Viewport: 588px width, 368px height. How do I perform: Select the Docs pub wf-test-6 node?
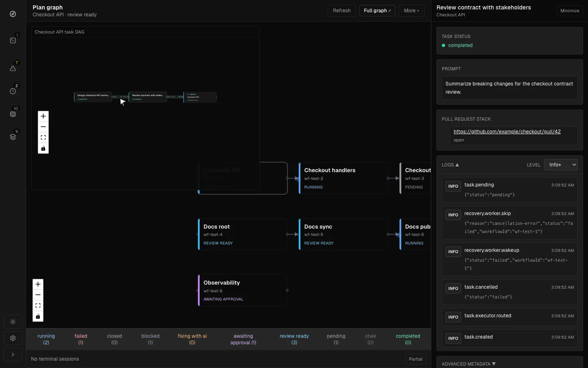(x=415, y=234)
